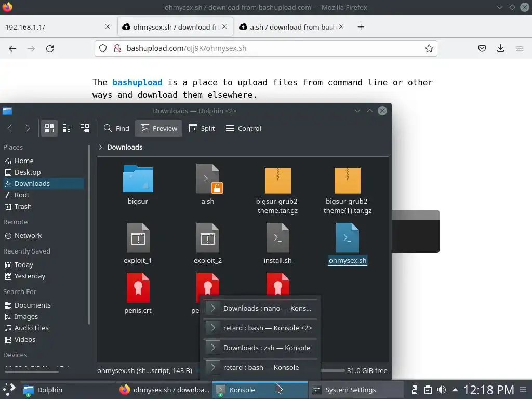The image size is (532, 399).
Task: Search for Videos in Places
Action: click(x=44, y=339)
